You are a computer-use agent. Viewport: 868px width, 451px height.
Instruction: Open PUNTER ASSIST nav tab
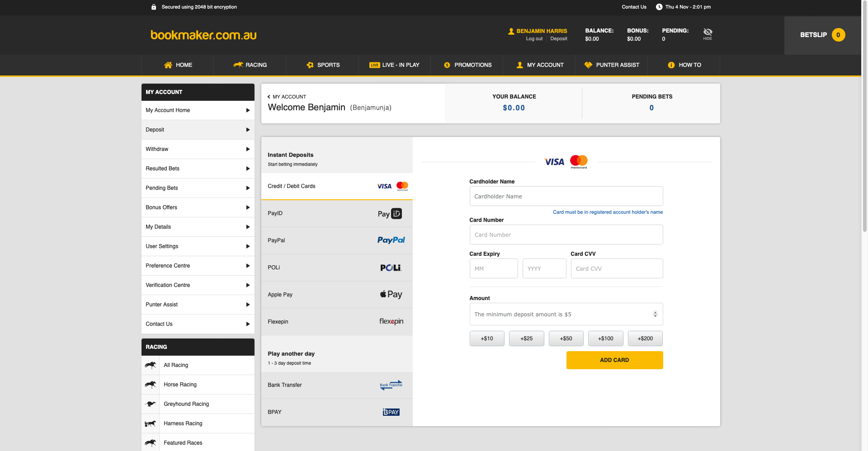click(x=612, y=65)
